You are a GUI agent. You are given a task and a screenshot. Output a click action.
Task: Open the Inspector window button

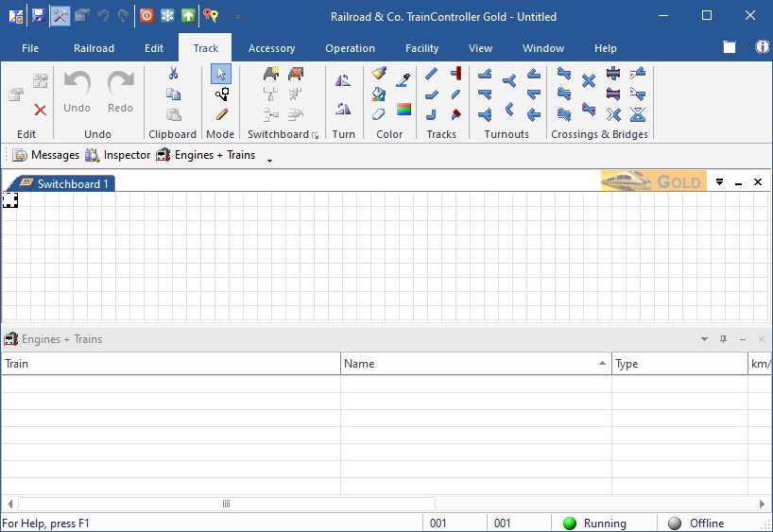118,155
